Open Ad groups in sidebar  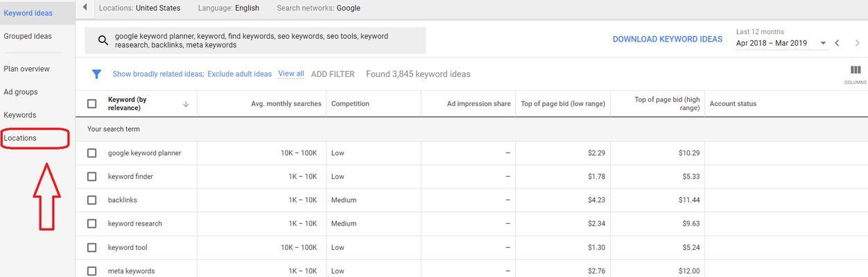coord(21,91)
